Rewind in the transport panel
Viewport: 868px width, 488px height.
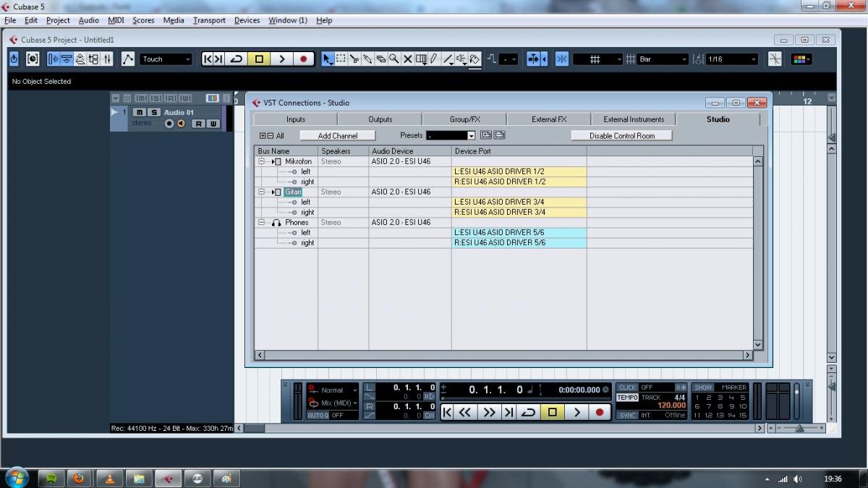coord(467,412)
